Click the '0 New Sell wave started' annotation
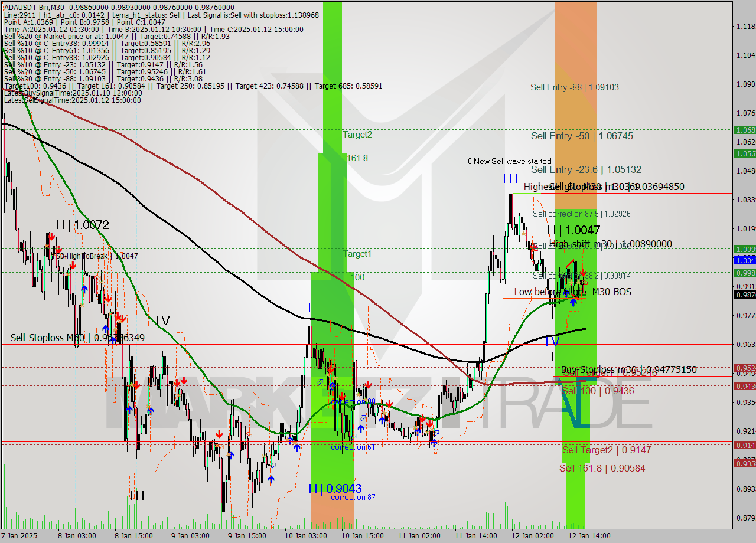The width and height of the screenshot is (756, 543). tap(510, 161)
